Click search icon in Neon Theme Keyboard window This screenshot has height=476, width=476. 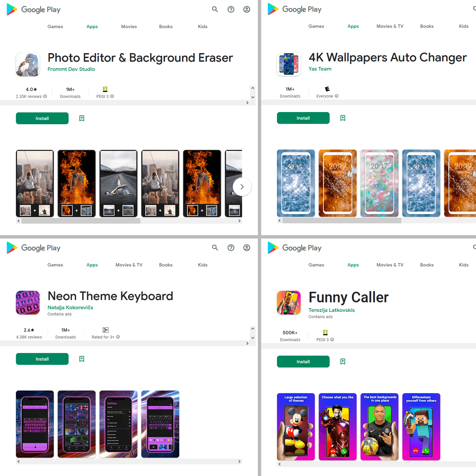pyautogui.click(x=215, y=248)
